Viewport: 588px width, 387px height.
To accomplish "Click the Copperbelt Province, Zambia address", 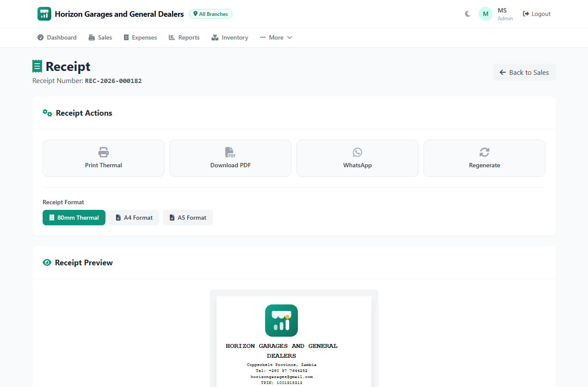I will 282,365.
